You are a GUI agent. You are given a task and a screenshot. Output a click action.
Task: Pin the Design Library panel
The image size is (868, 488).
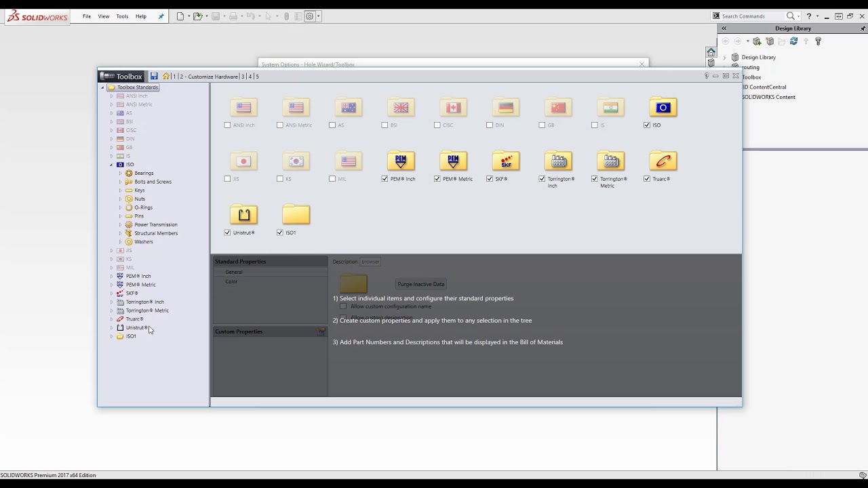pos(863,28)
